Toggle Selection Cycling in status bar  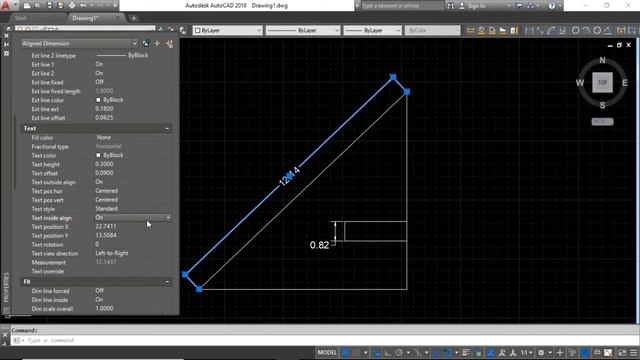[x=478, y=353]
